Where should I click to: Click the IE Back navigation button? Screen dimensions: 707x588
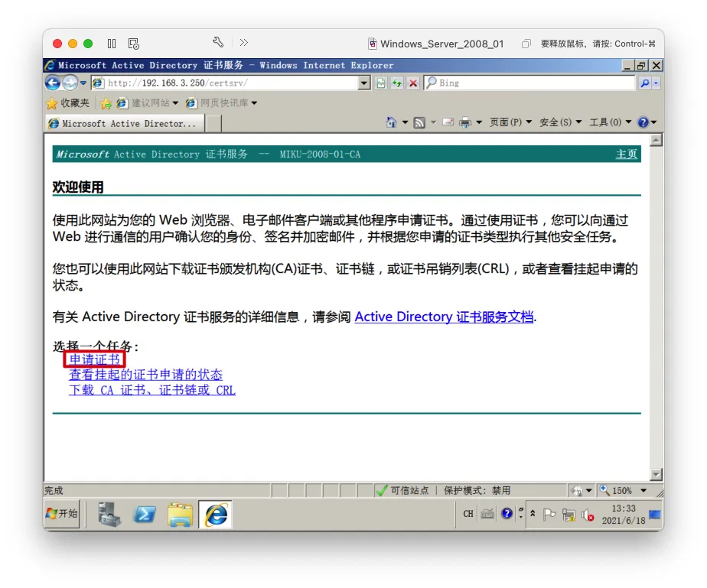pyautogui.click(x=54, y=83)
